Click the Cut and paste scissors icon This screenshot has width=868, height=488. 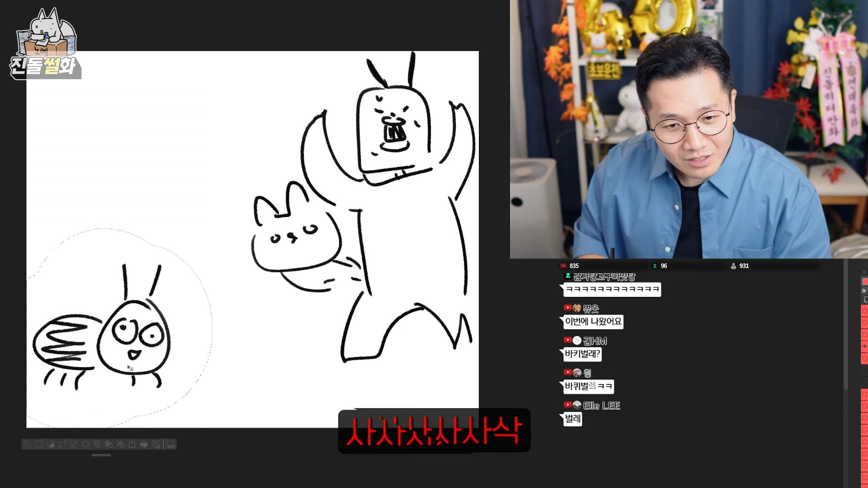pos(120,444)
